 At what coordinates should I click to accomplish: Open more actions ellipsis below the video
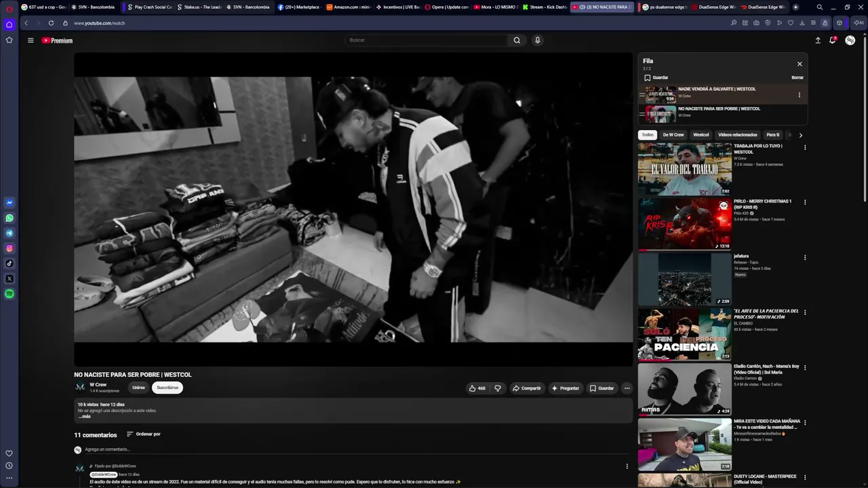point(627,388)
